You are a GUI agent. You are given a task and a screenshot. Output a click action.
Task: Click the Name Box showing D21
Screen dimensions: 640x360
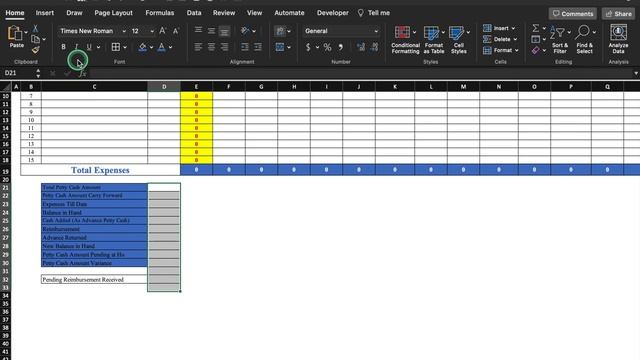point(18,73)
